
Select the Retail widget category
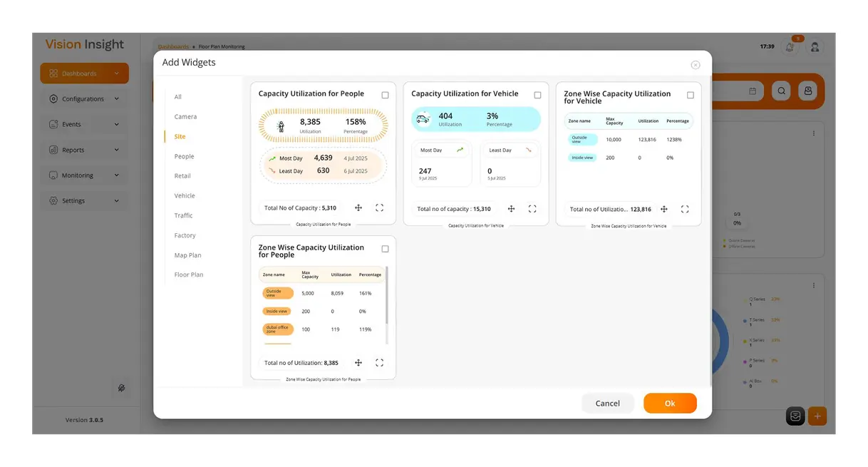[182, 175]
